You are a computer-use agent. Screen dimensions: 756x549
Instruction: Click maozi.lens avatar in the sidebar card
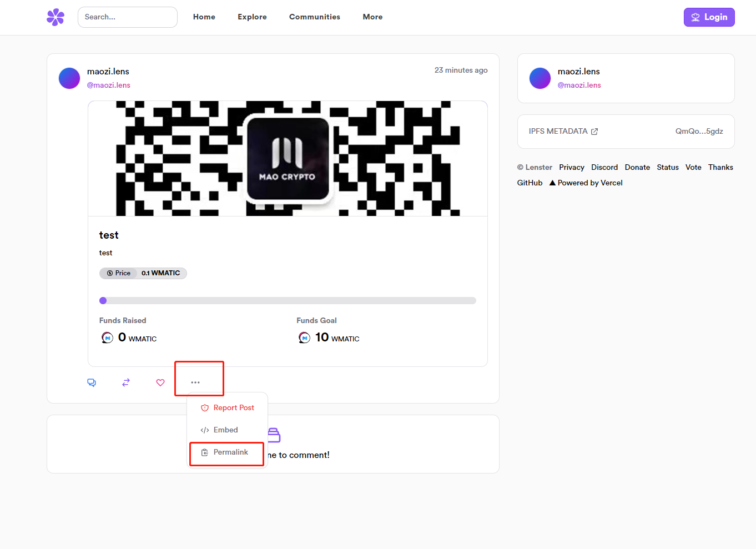[540, 78]
